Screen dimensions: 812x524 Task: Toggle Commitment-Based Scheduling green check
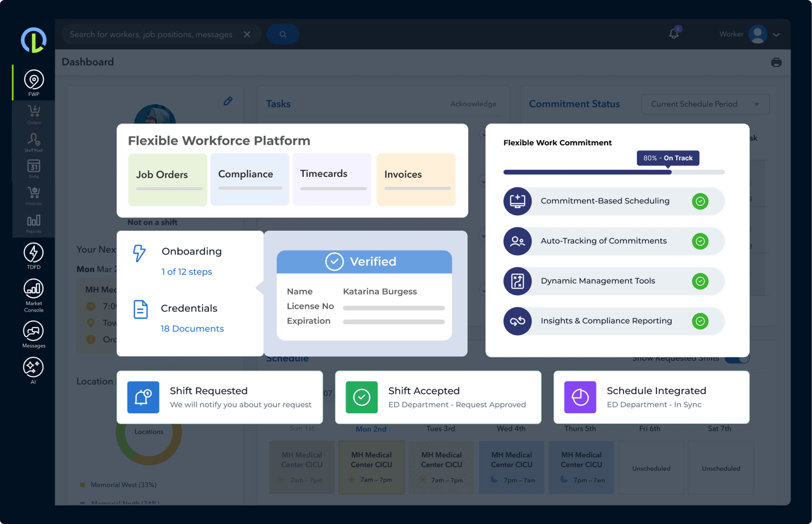pos(700,201)
